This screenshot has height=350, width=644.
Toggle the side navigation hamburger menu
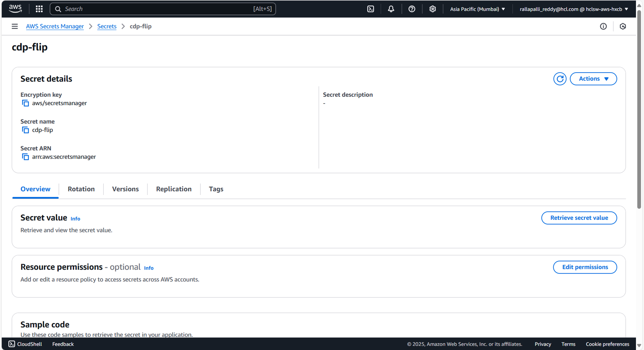point(15,26)
